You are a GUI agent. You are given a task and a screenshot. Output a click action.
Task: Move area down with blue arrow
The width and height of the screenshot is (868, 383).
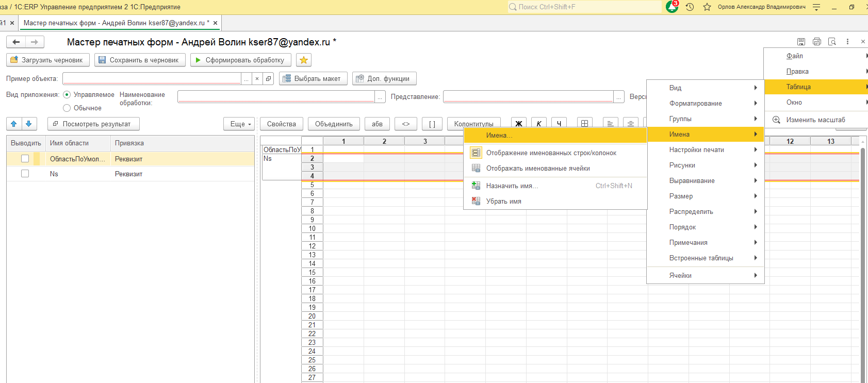[x=29, y=124]
